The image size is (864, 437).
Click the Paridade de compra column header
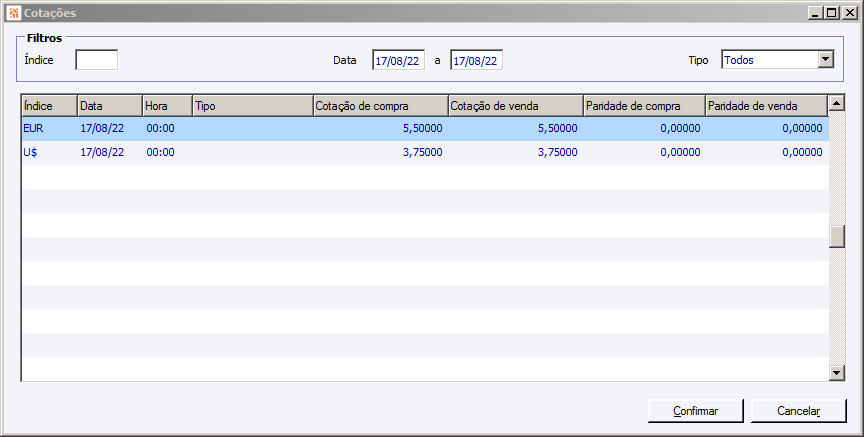pos(644,106)
